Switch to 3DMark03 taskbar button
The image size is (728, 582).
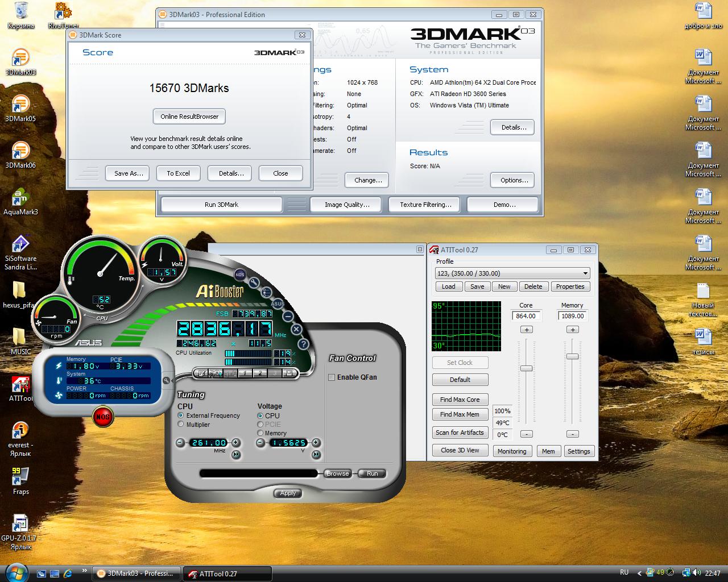pyautogui.click(x=136, y=573)
